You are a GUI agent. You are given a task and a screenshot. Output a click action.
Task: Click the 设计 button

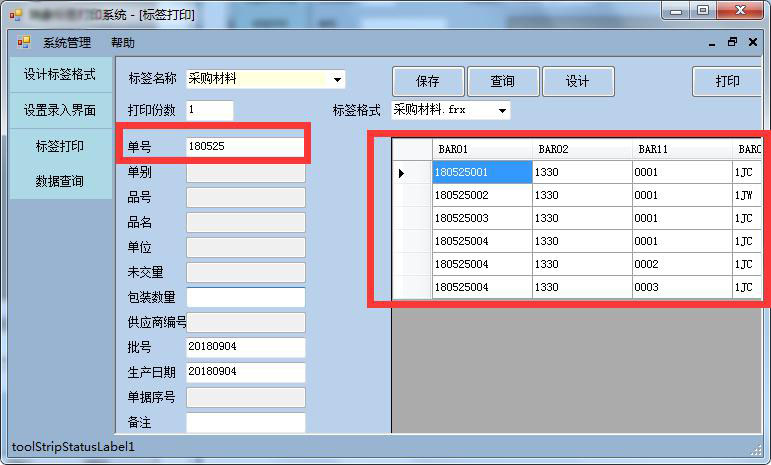point(577,82)
